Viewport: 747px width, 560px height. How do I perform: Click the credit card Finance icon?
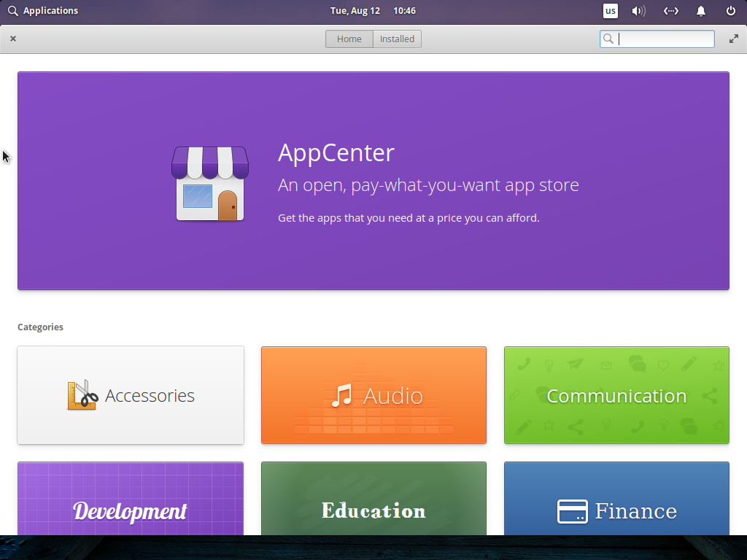coord(572,511)
